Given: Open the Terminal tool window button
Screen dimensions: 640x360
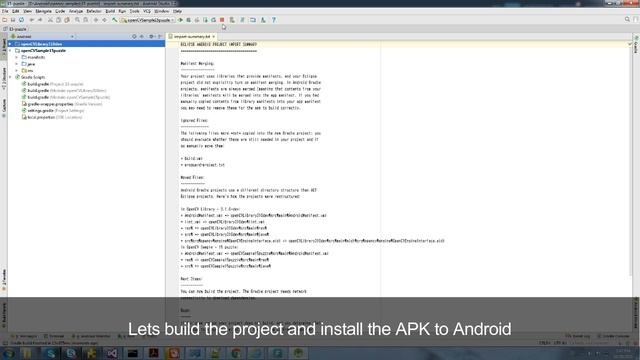Looking at the screenshot, I should point(54,336).
